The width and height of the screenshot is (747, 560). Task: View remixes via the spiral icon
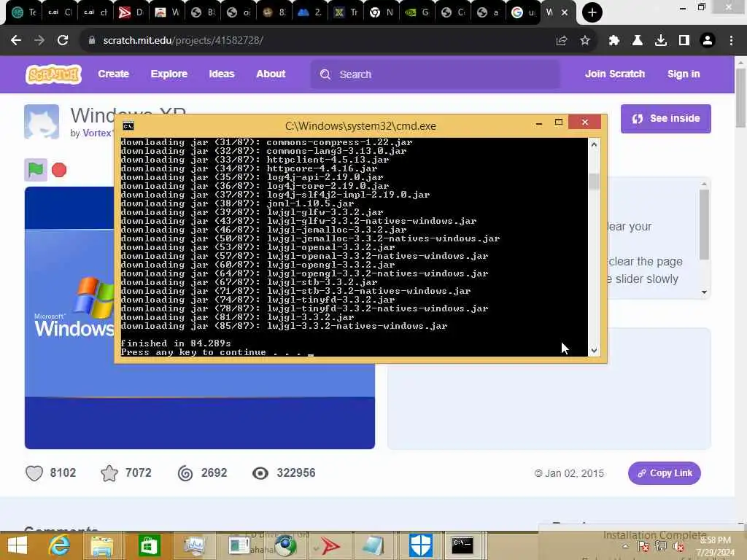click(185, 472)
